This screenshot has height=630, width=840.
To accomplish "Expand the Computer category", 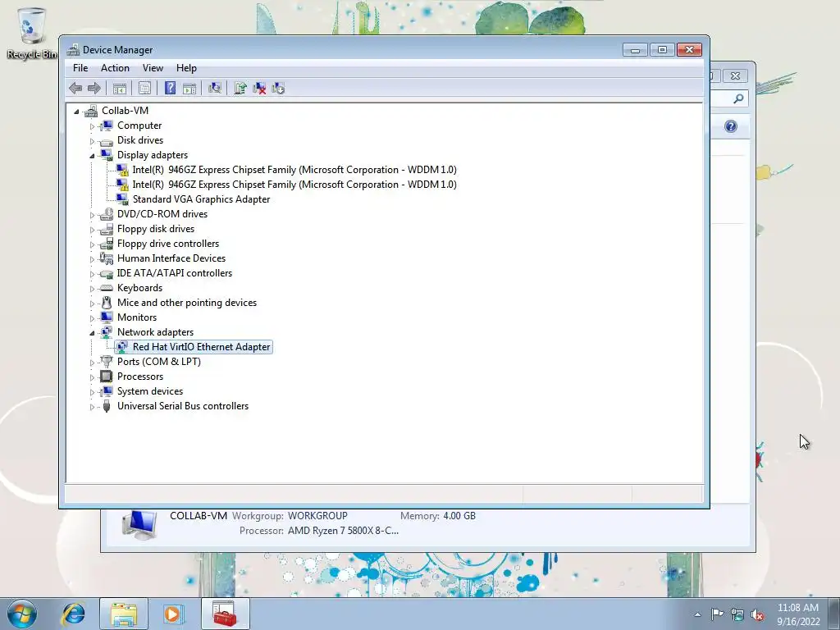I will click(92, 126).
